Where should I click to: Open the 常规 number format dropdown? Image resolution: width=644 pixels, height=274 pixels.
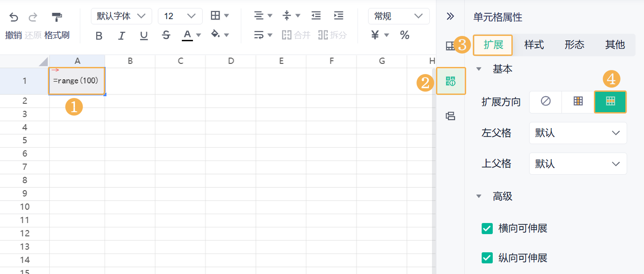pos(399,16)
